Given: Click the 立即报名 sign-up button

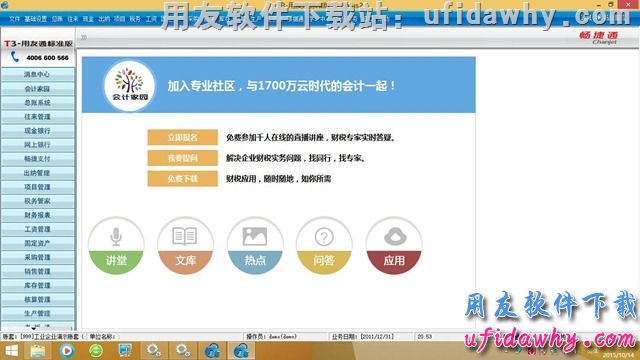Looking at the screenshot, I should pos(182,138).
